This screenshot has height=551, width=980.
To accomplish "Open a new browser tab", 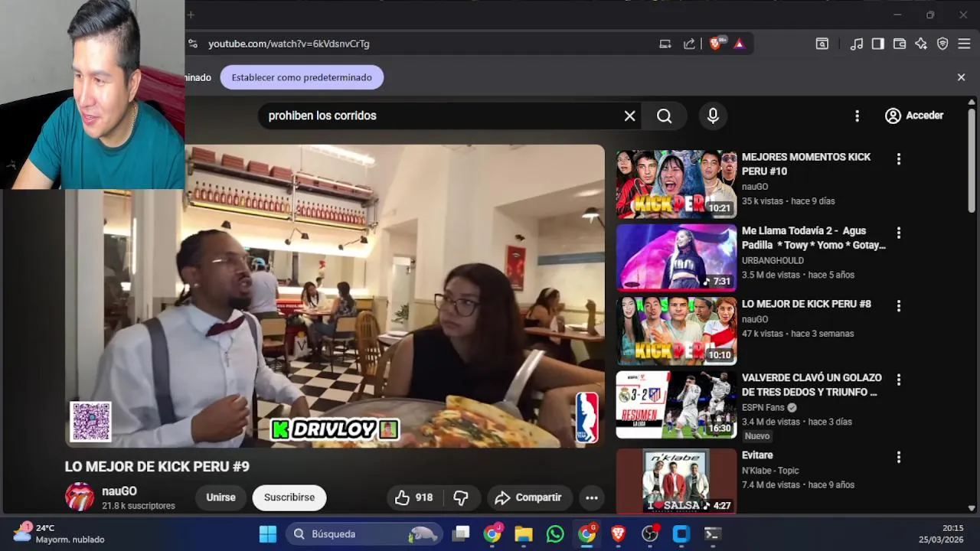I will pos(191,15).
